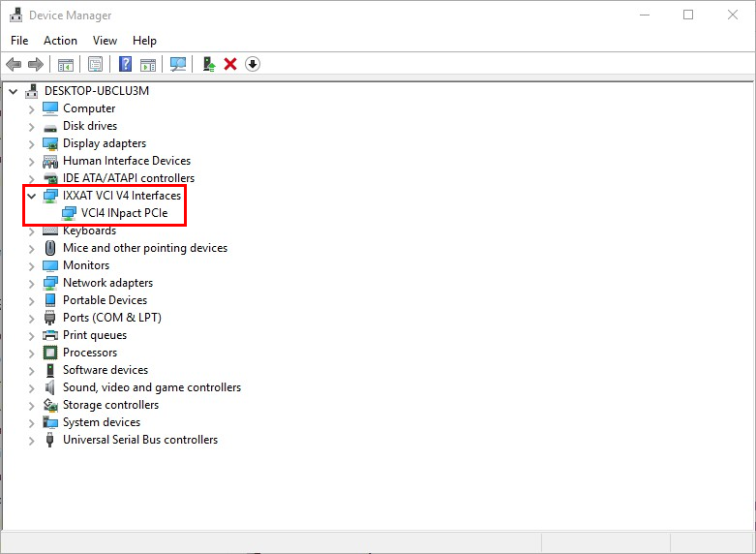
Task: Select the Print queues label
Action: [95, 335]
